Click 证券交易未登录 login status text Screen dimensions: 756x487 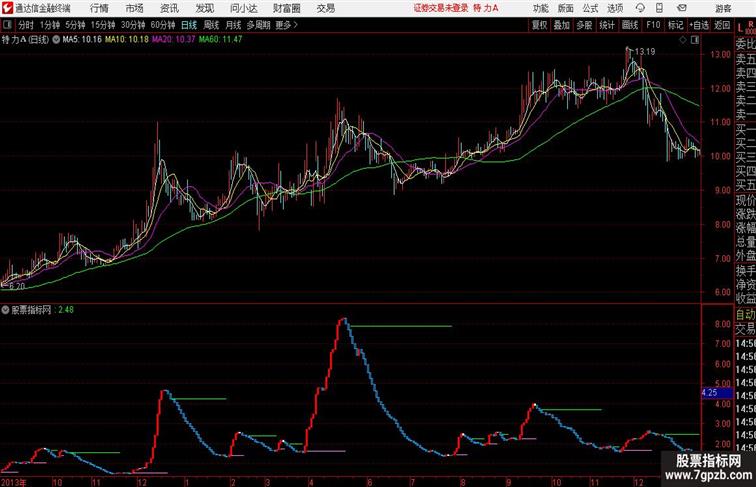[x=441, y=8]
